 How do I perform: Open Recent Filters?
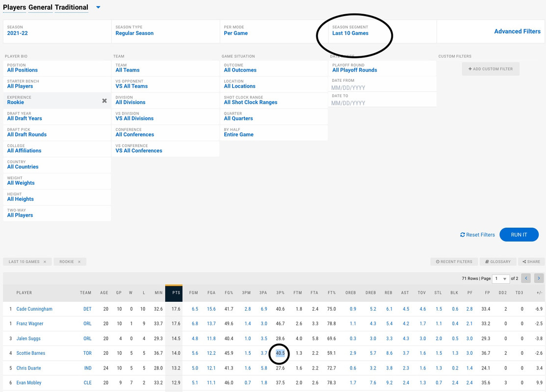454,262
